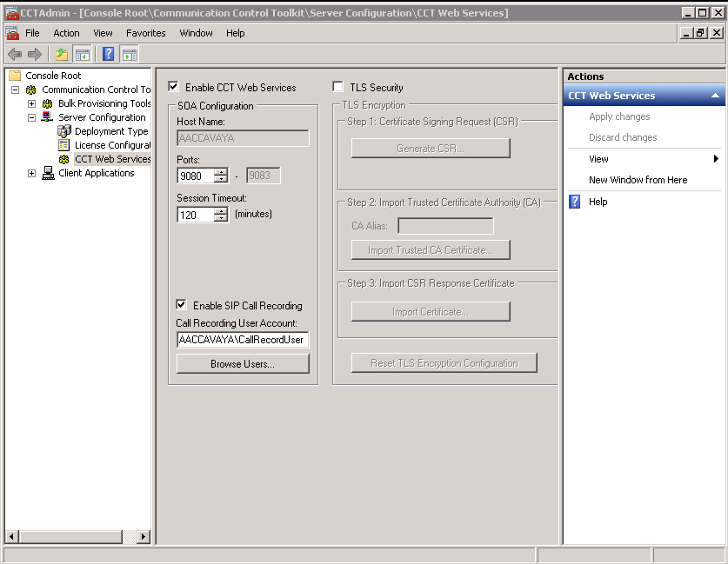This screenshot has height=564, width=728.
Task: Restore the inner MDI child window
Action: [x=701, y=33]
